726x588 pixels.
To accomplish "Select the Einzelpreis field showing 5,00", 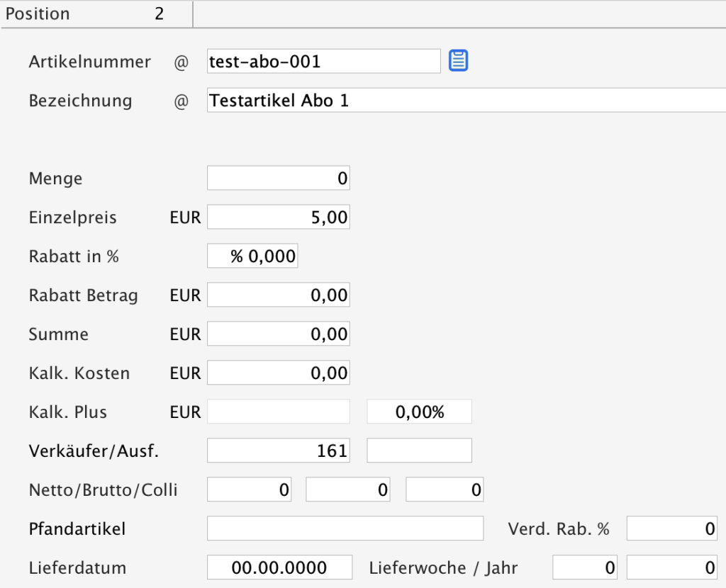I will [278, 217].
